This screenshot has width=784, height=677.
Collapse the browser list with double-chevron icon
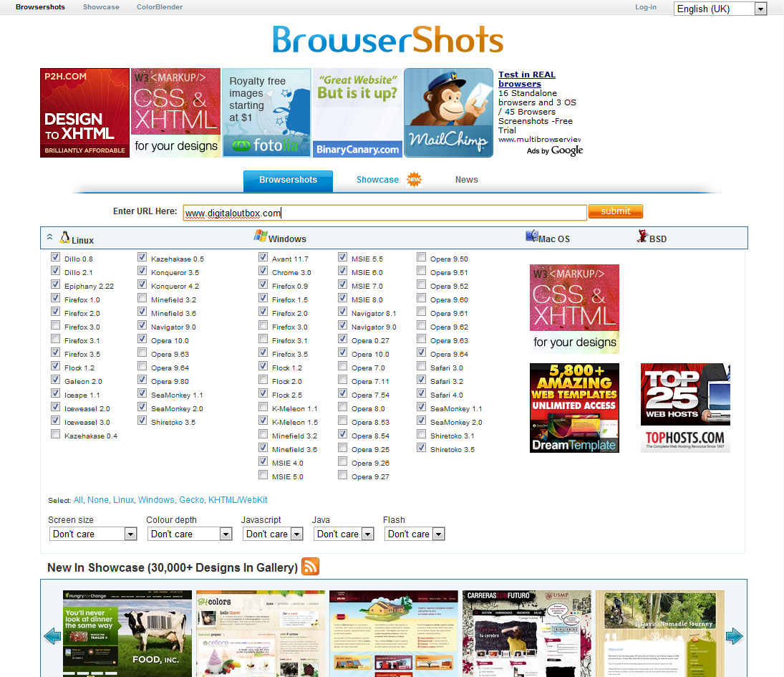(x=49, y=237)
